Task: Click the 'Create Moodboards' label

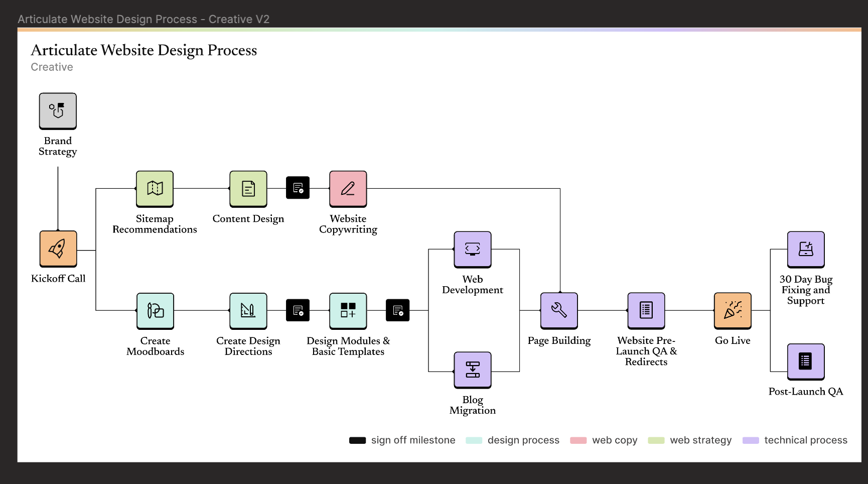Action: point(156,346)
